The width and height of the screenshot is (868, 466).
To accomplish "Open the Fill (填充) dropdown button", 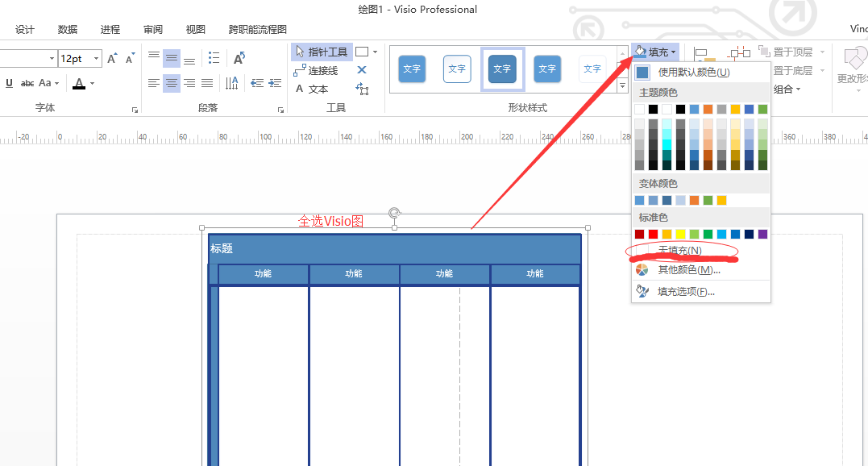I will [655, 52].
